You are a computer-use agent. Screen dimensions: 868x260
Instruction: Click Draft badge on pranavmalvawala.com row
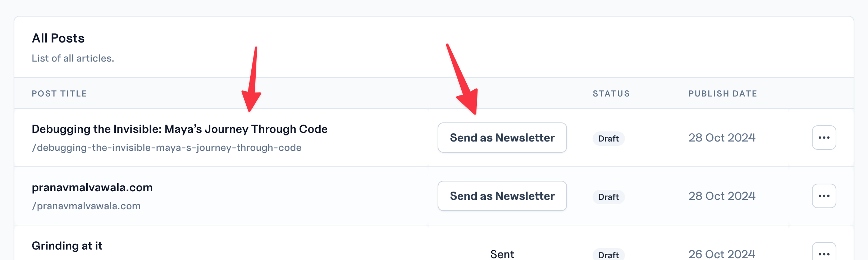coord(608,197)
